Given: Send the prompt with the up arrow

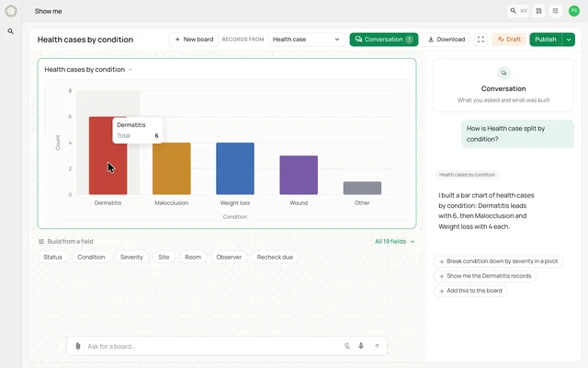Looking at the screenshot, I should [377, 346].
